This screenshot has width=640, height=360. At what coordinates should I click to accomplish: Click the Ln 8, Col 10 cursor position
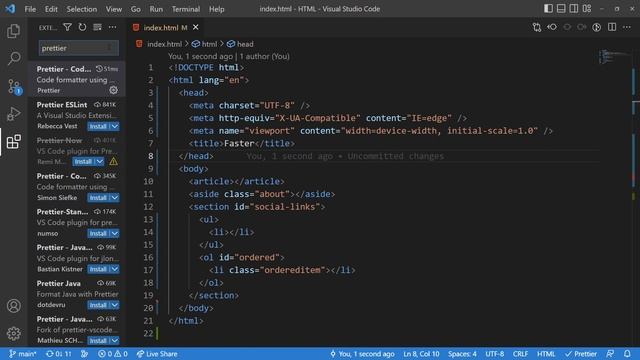[x=421, y=354]
